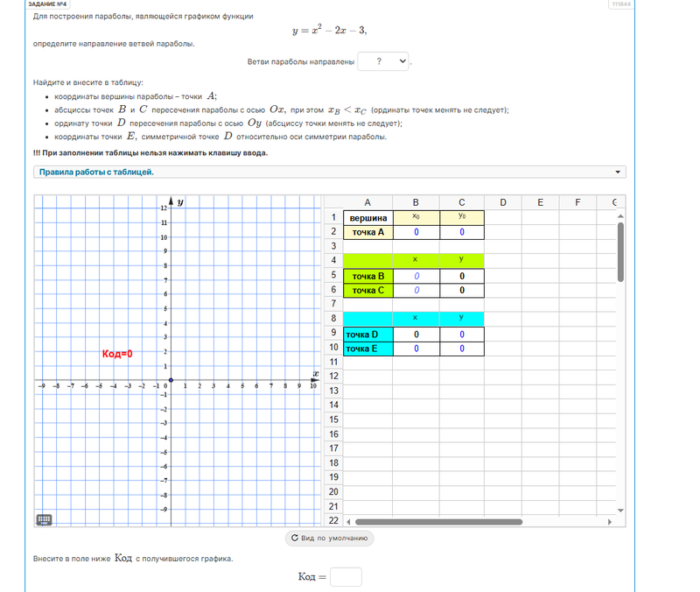Select the x₀ cell for точка A
This screenshot has width=700, height=592.
(x=416, y=232)
